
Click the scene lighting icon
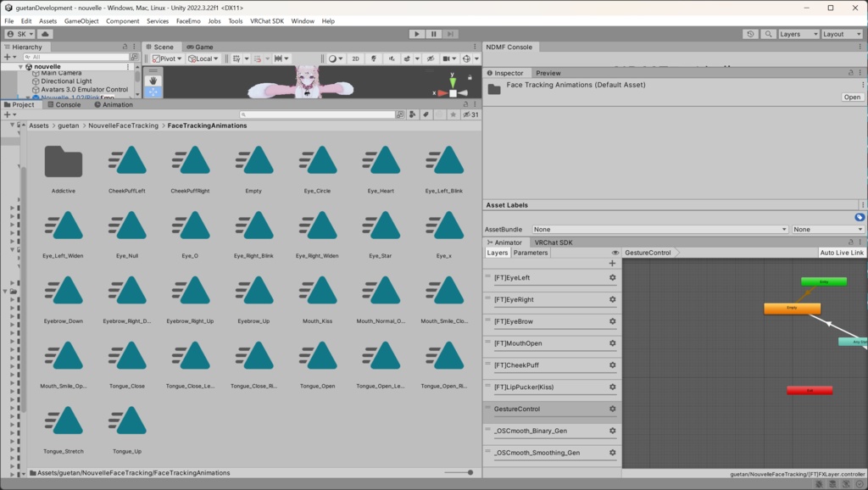tap(374, 58)
